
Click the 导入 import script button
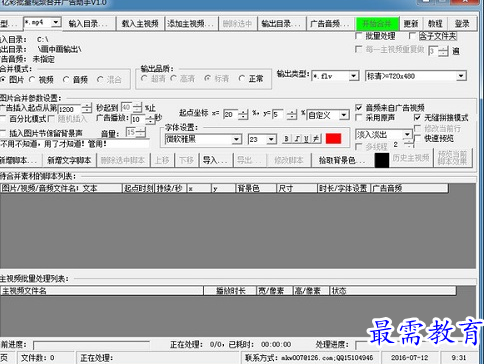pos(215,160)
